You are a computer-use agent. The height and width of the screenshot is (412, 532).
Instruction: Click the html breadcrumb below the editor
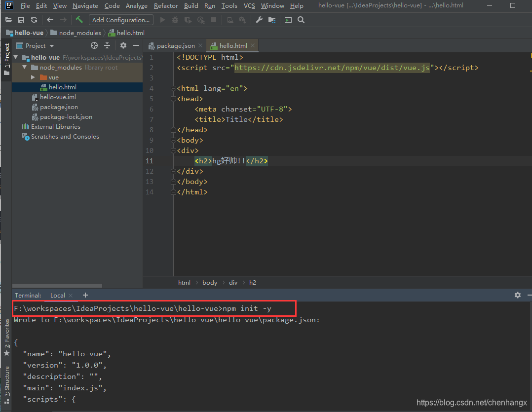tap(184, 282)
